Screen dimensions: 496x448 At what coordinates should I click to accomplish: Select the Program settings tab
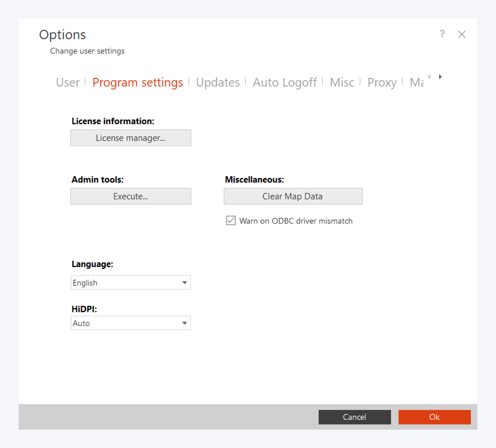click(138, 82)
